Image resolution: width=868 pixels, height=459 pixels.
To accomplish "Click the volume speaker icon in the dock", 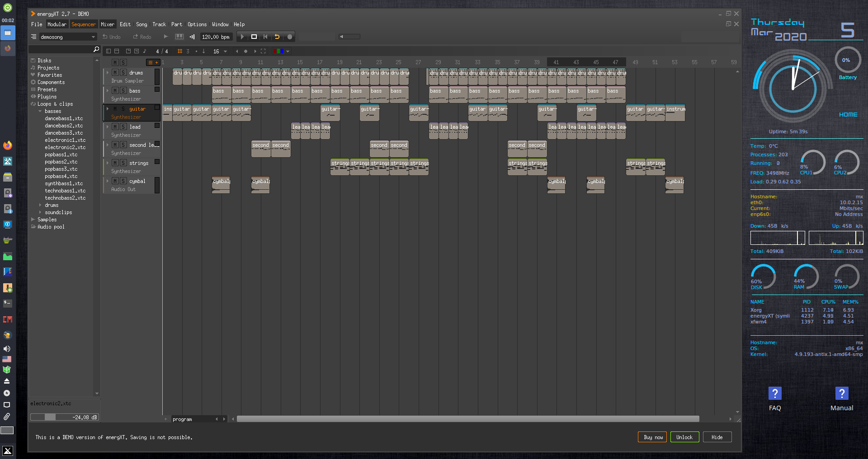I will (x=7, y=349).
